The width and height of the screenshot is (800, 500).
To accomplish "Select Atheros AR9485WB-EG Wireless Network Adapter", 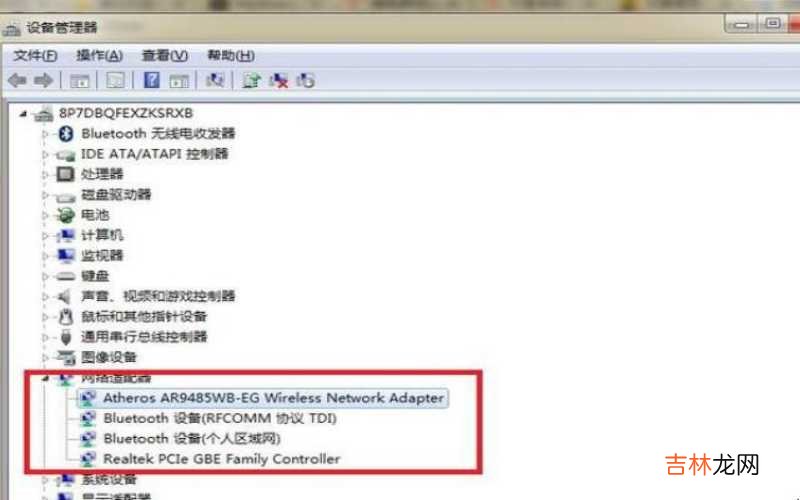I will click(273, 398).
